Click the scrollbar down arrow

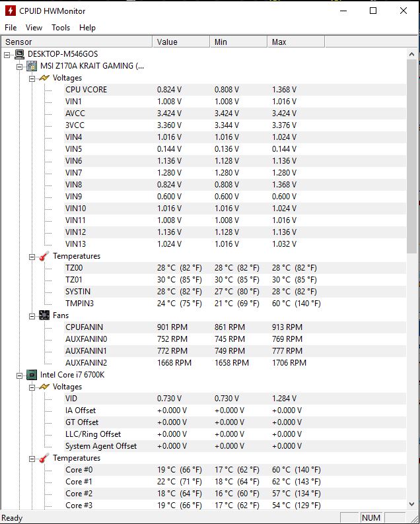coord(411,504)
